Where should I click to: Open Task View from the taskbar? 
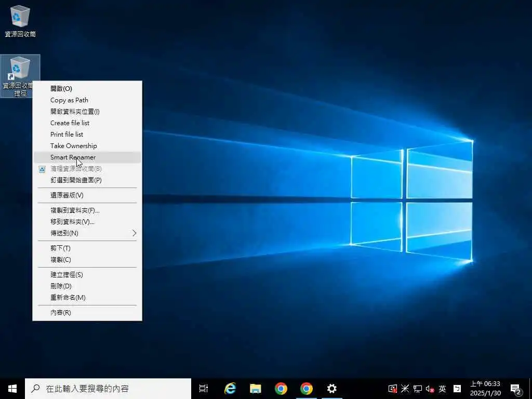(204, 389)
